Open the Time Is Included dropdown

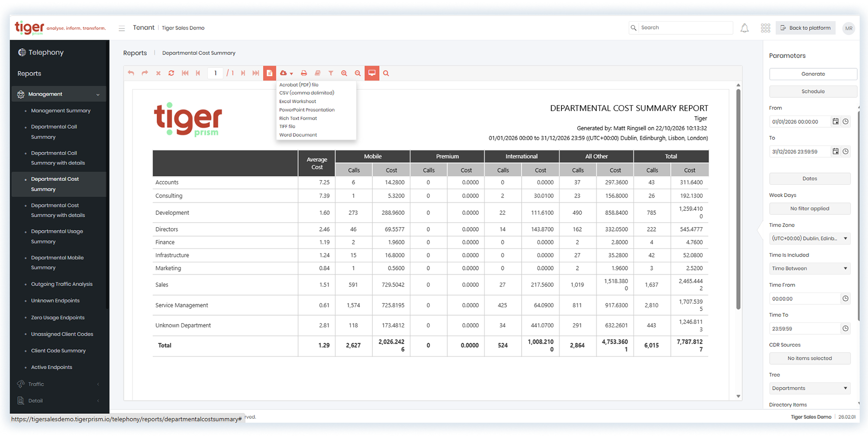(x=810, y=268)
